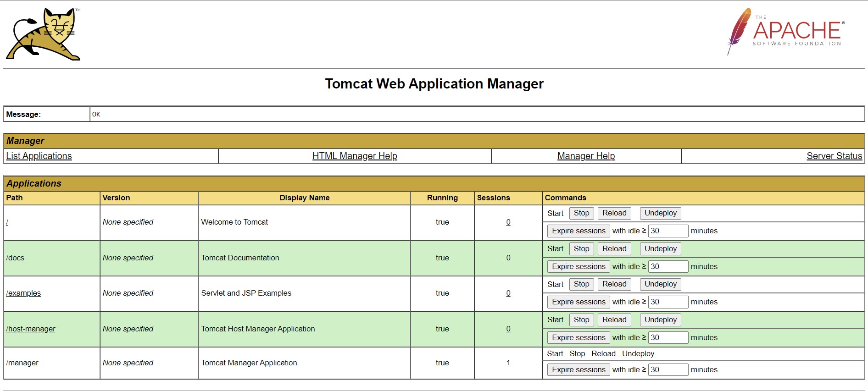This screenshot has height=391, width=868.
Task: Focus idle minutes field for /manager
Action: (x=668, y=369)
